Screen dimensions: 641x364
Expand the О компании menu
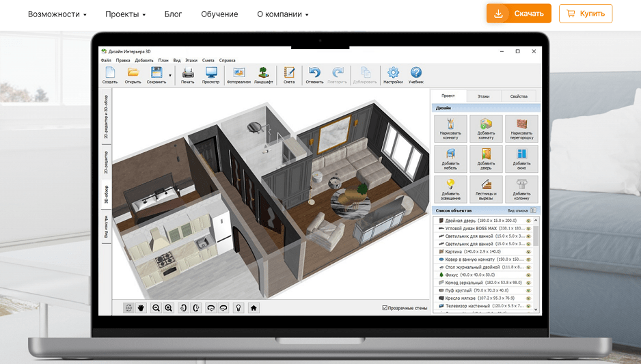pyautogui.click(x=283, y=14)
